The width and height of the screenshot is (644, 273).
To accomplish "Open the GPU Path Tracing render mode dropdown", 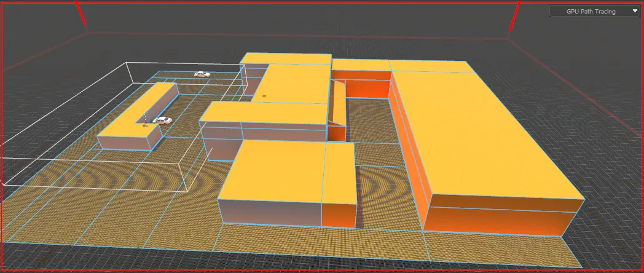I will click(594, 11).
